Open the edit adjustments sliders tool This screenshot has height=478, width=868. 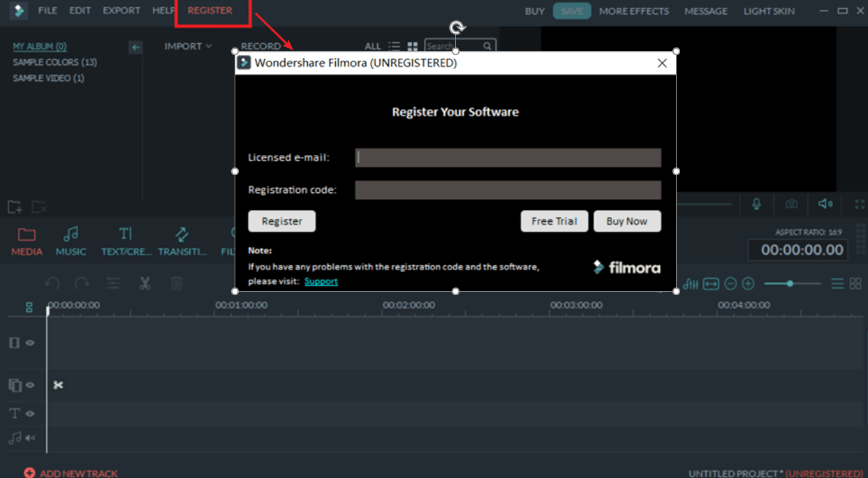pos(113,283)
